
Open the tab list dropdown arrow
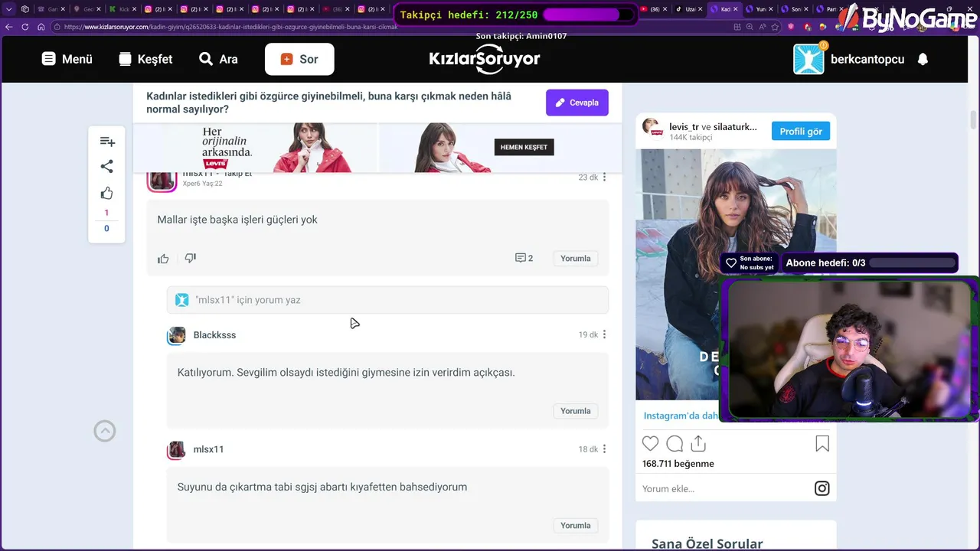[9, 9]
